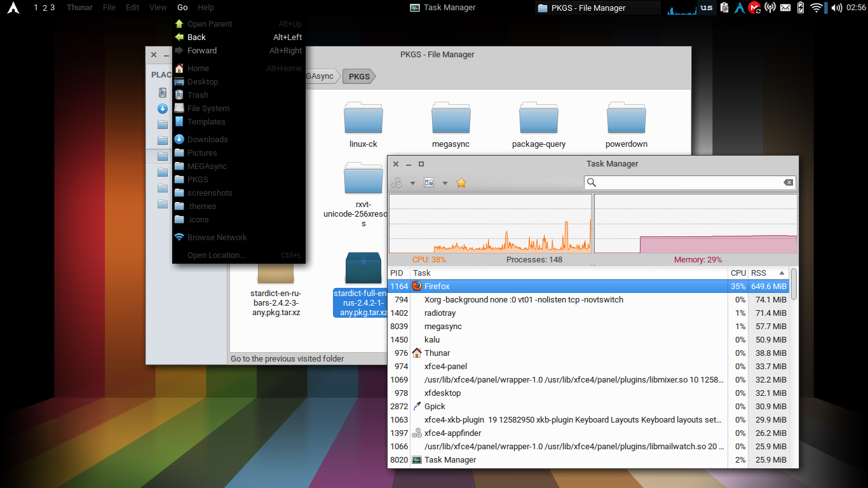
Task: Open the File menu in Thunar menubar
Action: click(x=109, y=8)
